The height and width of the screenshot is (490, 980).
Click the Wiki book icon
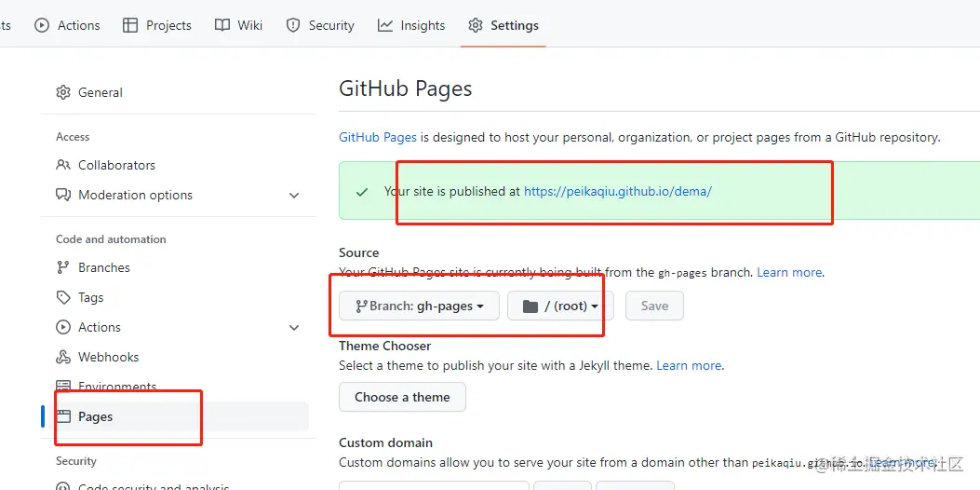coord(222,26)
